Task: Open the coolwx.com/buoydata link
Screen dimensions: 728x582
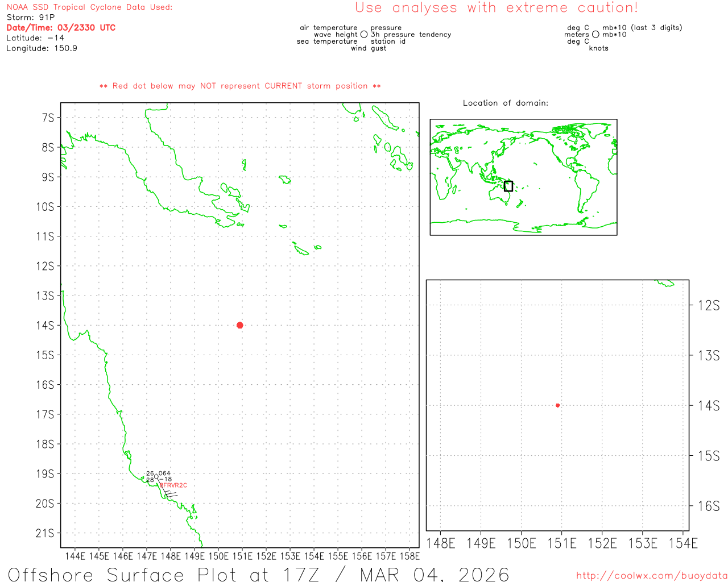Action: point(651,576)
